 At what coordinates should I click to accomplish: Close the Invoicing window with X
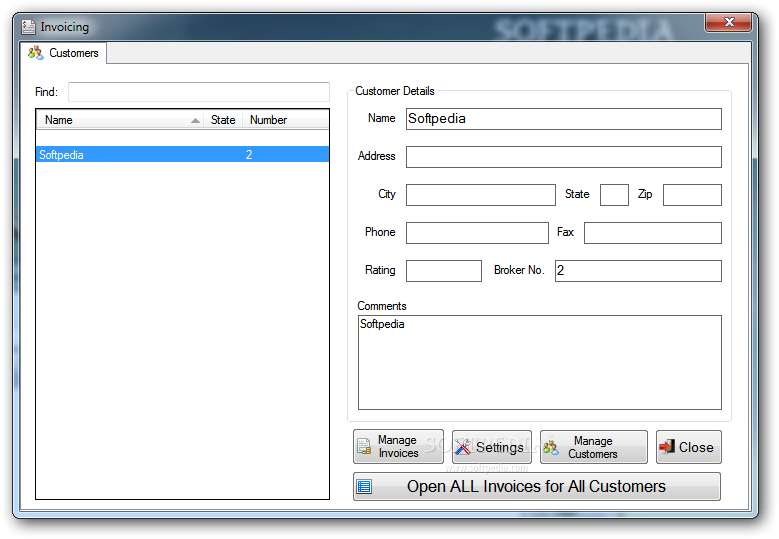coord(729,22)
